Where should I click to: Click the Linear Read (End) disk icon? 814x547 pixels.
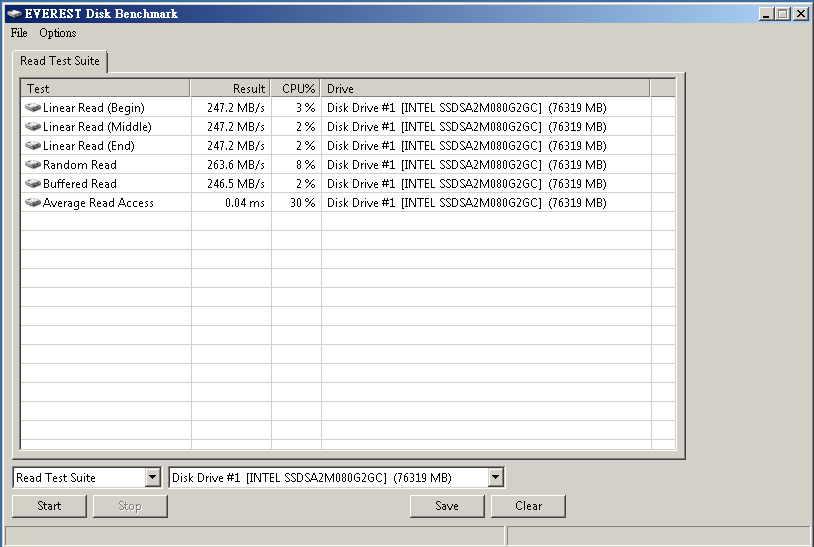(33, 146)
